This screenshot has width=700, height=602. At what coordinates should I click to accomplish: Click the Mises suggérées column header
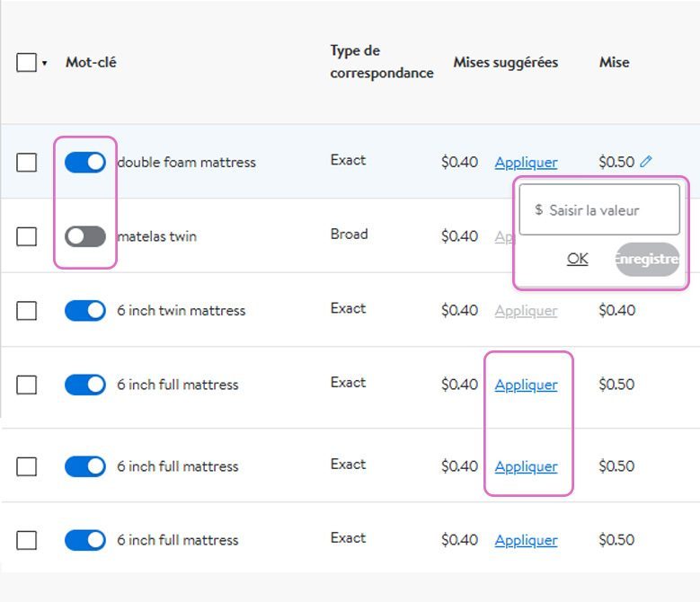tap(505, 63)
